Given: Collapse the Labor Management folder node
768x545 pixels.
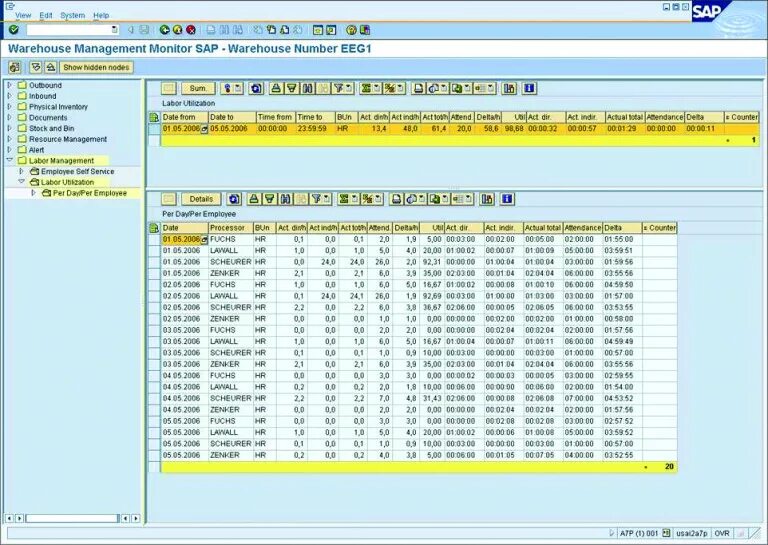Looking at the screenshot, I should (x=9, y=160).
